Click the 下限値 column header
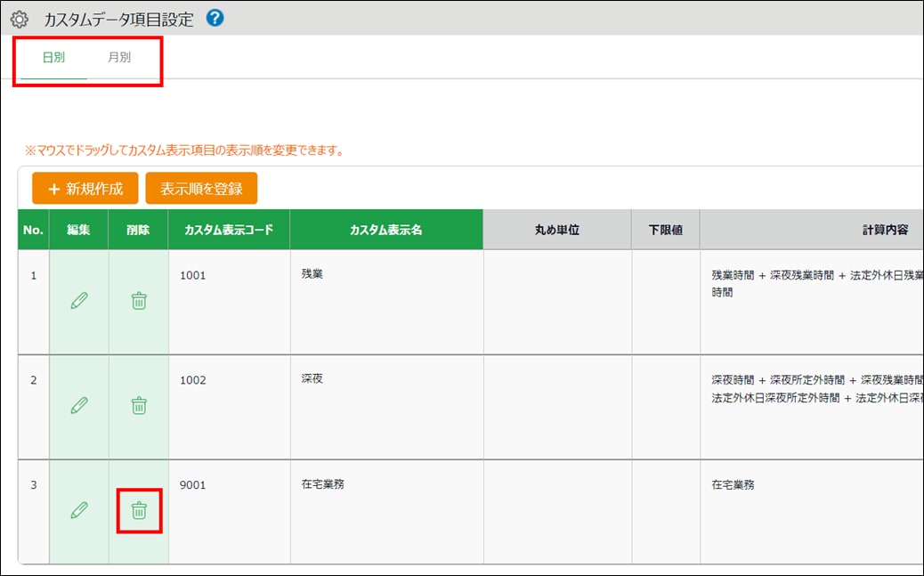Viewport: 924px width, 576px height. tap(665, 230)
